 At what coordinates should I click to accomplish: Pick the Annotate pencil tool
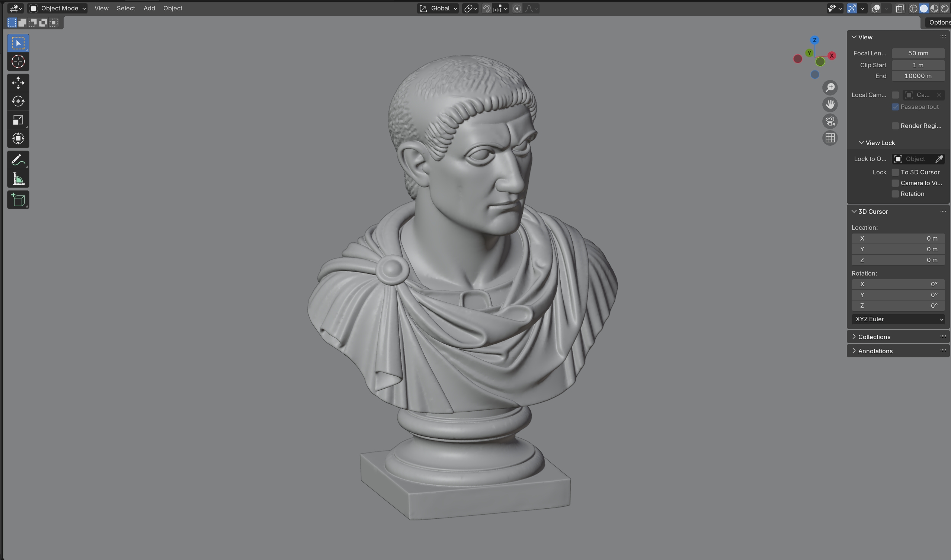pos(18,160)
